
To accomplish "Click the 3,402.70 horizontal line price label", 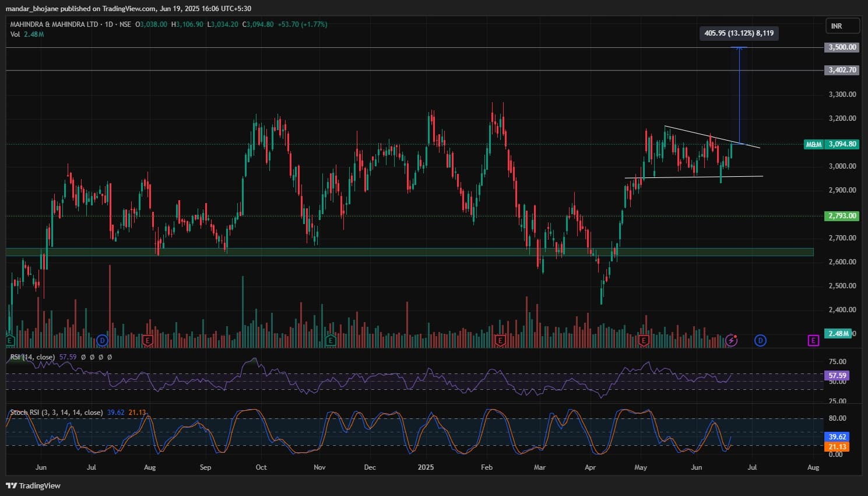I will [842, 70].
